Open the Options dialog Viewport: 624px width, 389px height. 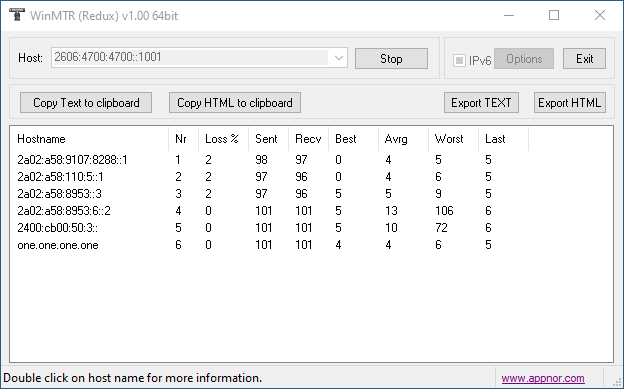tap(524, 59)
